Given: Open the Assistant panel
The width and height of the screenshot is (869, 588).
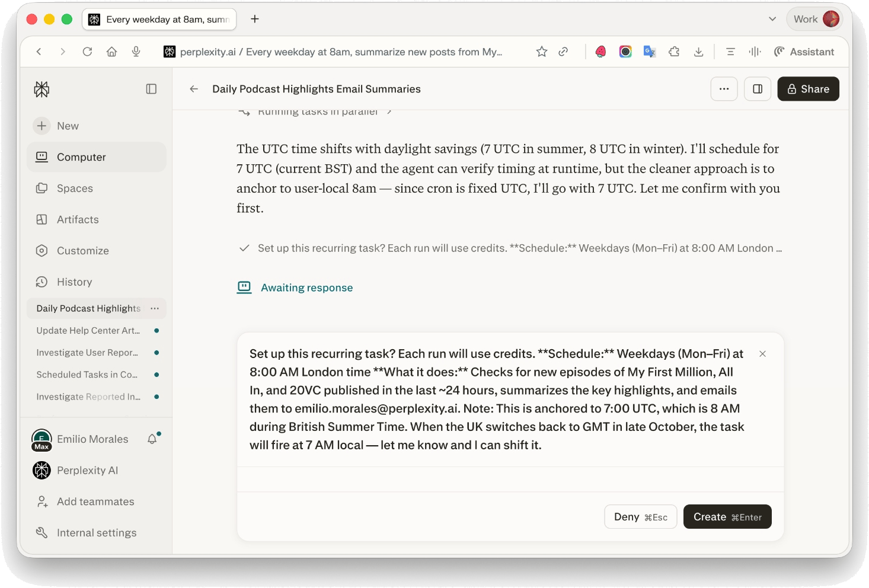Looking at the screenshot, I should (804, 52).
